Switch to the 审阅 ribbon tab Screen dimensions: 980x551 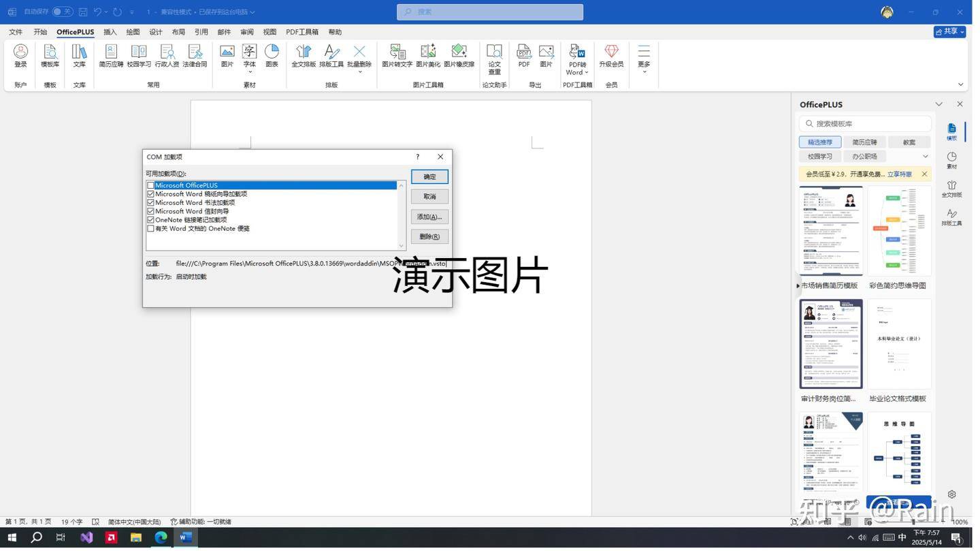pyautogui.click(x=247, y=32)
